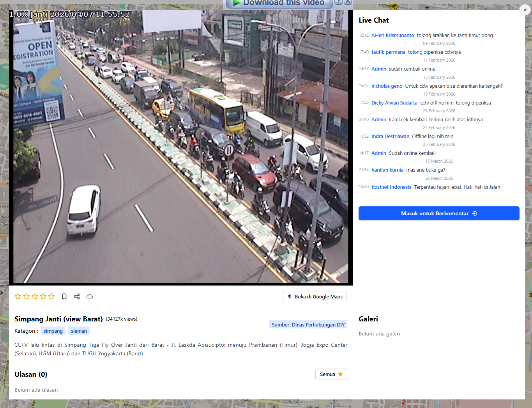Viewport: 532px width, 408px height.
Task: Click Masuk untuk Berkomentar login button
Action: coord(439,213)
